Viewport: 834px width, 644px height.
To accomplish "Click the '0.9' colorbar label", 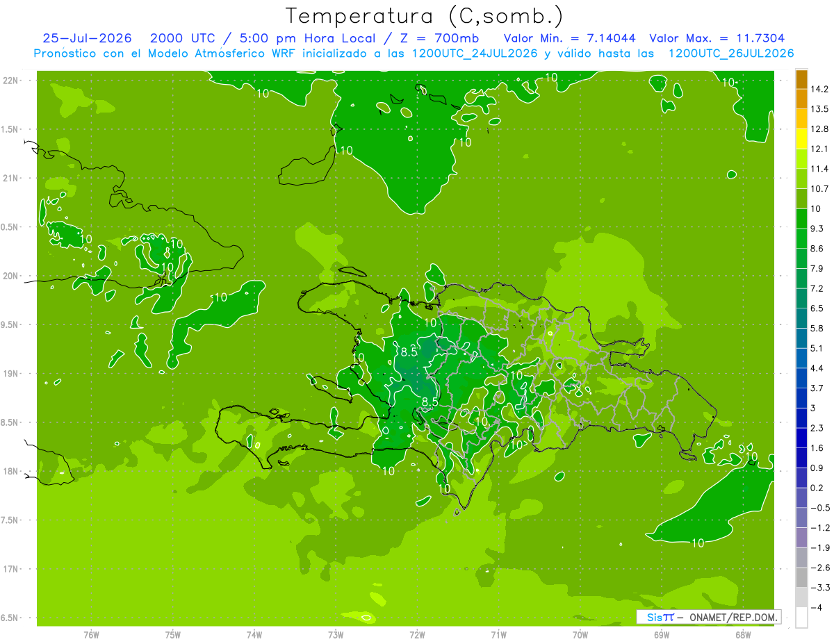I will click(x=817, y=468).
